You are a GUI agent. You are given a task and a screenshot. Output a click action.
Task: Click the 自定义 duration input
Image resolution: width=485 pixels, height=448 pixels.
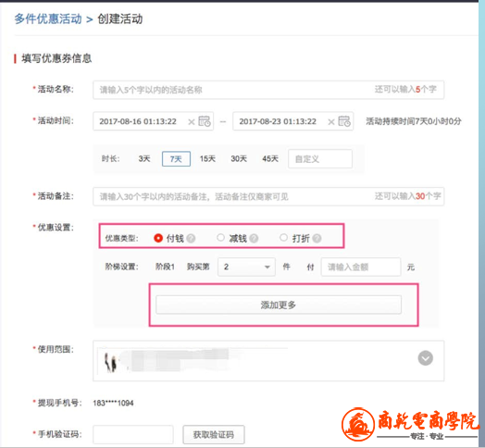tap(320, 159)
